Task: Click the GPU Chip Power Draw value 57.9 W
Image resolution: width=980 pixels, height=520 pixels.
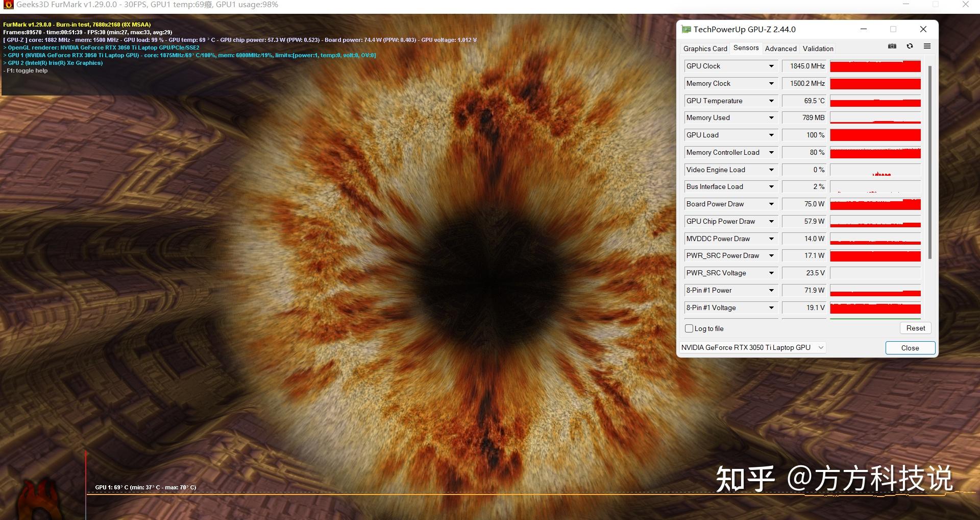Action: 804,222
